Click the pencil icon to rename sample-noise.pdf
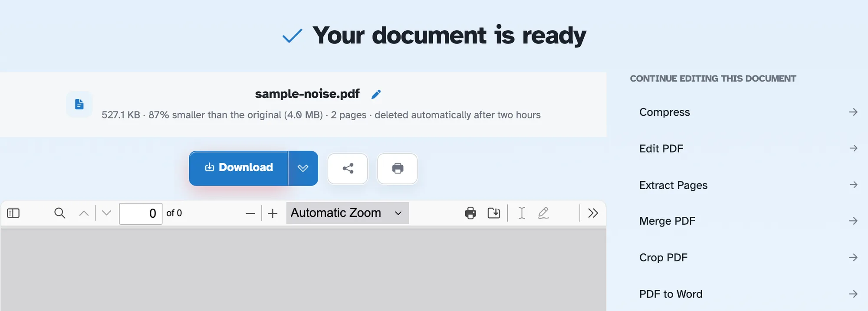The width and height of the screenshot is (868, 311). point(376,94)
